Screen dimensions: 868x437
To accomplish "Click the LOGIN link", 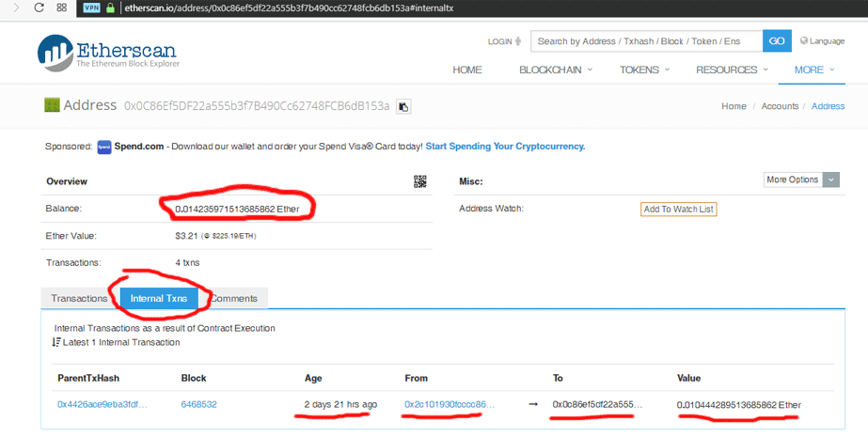I will [504, 41].
